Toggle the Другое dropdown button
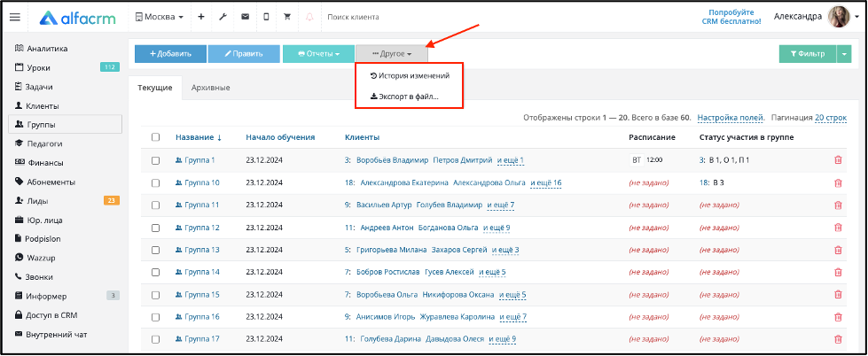 [x=391, y=54]
